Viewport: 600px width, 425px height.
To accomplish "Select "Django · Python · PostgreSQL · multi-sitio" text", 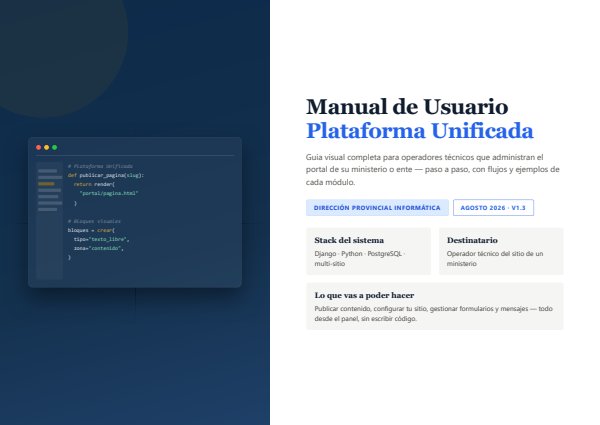I will (x=360, y=259).
